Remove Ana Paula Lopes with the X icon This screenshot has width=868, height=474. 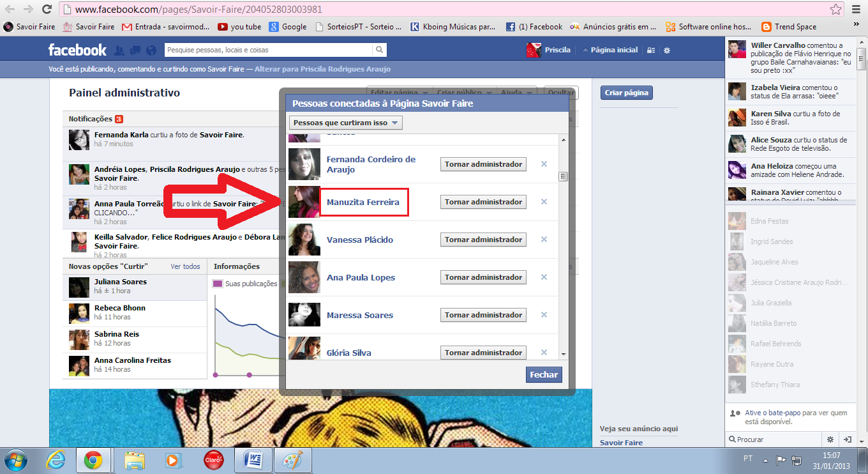click(544, 277)
